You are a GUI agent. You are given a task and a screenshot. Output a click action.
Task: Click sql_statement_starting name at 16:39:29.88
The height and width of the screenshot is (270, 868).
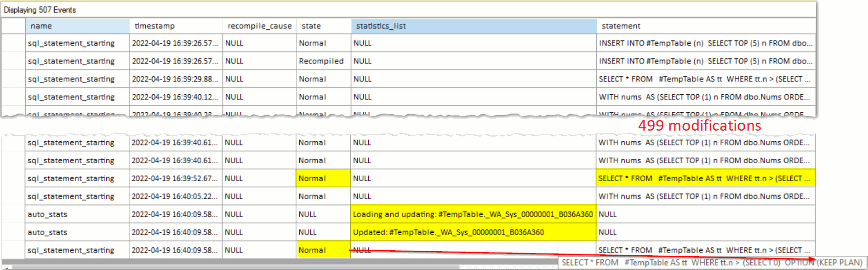(x=77, y=79)
